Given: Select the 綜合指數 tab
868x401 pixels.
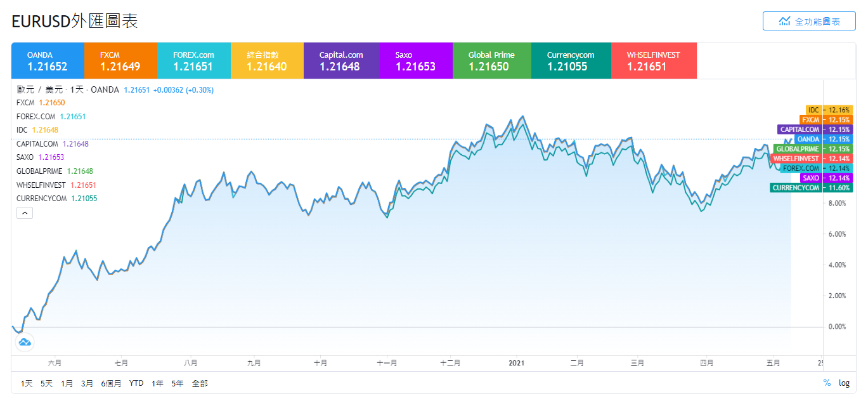Looking at the screenshot, I should coord(267,61).
